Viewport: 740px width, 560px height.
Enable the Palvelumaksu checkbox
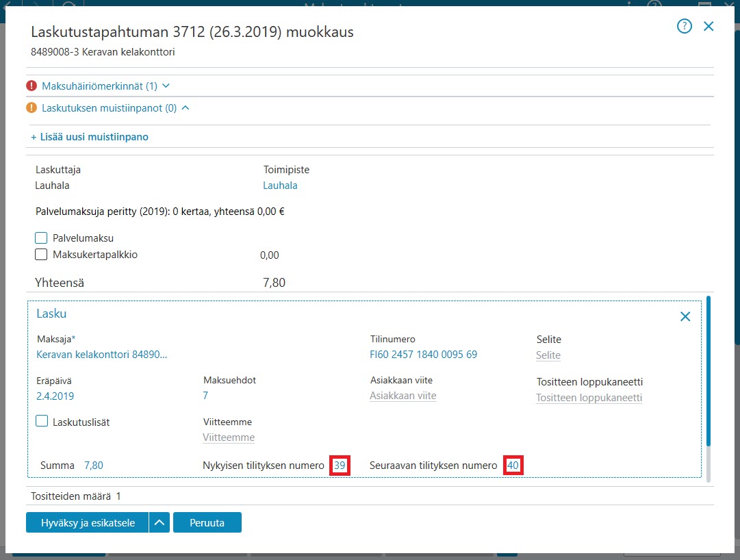(x=41, y=238)
